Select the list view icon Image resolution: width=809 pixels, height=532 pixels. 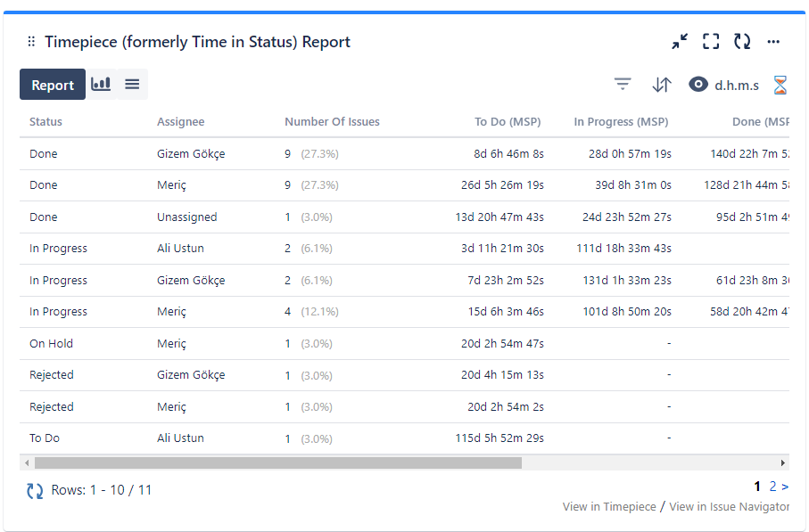[x=131, y=84]
